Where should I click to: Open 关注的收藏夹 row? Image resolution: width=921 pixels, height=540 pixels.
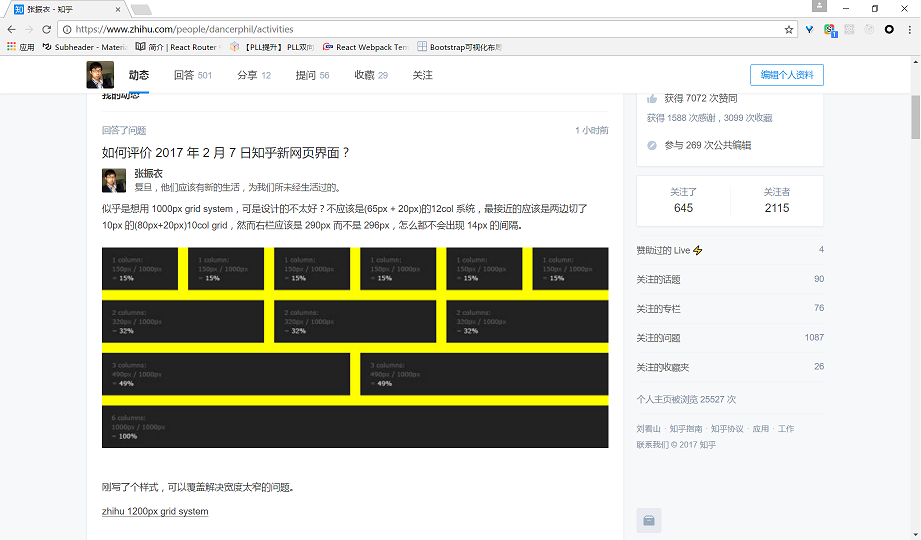coord(730,367)
